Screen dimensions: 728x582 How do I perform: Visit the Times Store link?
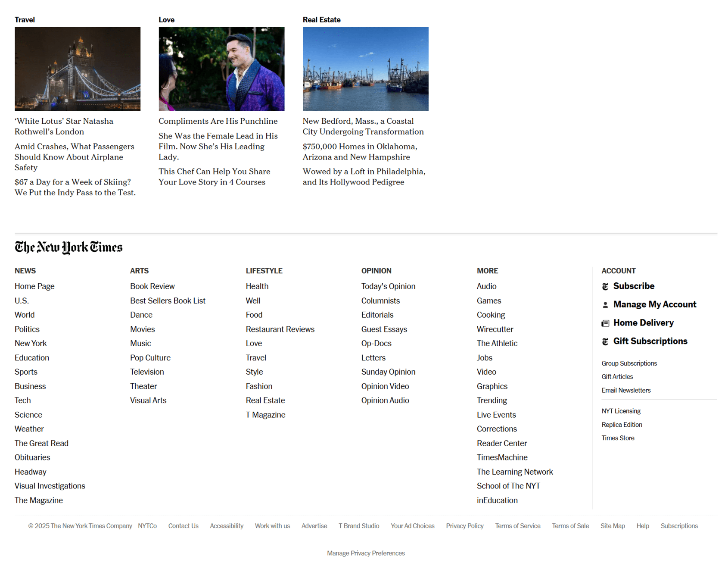click(x=618, y=438)
